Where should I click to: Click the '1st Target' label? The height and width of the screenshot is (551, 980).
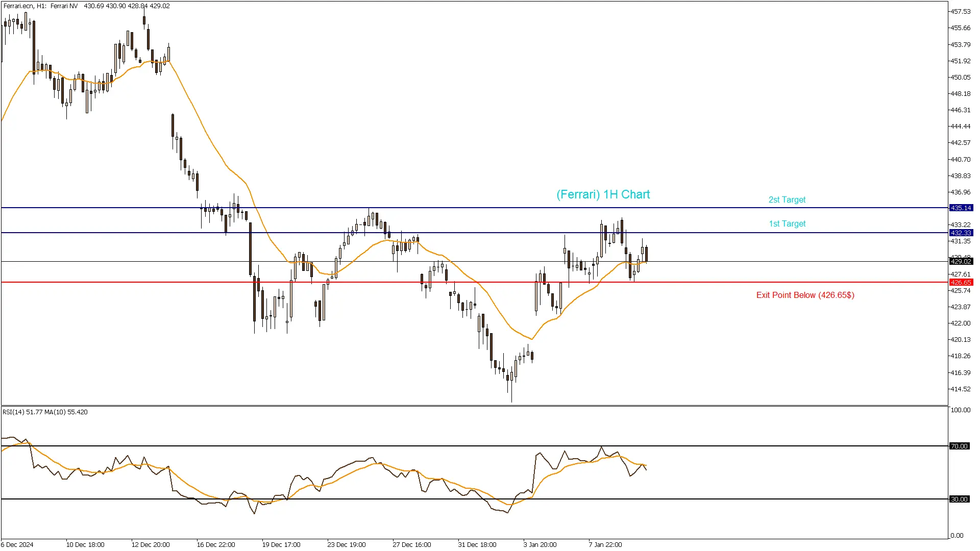point(787,224)
